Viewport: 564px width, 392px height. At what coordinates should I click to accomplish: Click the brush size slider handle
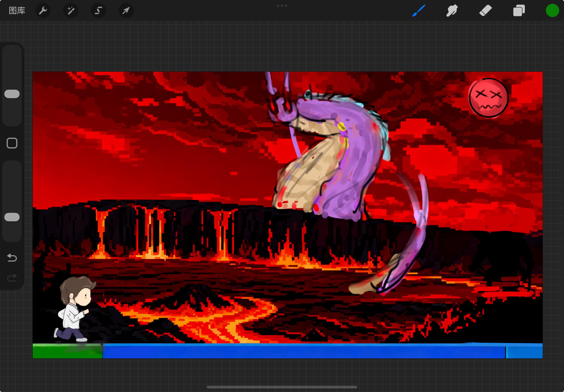click(x=12, y=94)
